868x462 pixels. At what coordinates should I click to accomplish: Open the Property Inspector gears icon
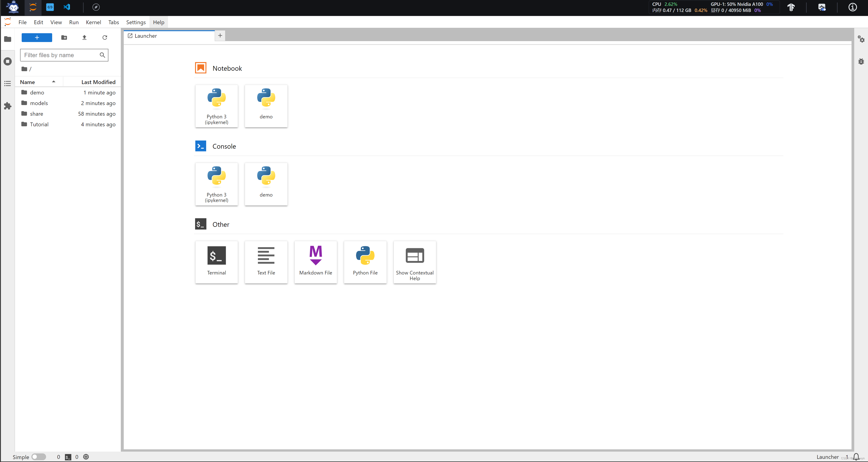click(x=861, y=39)
